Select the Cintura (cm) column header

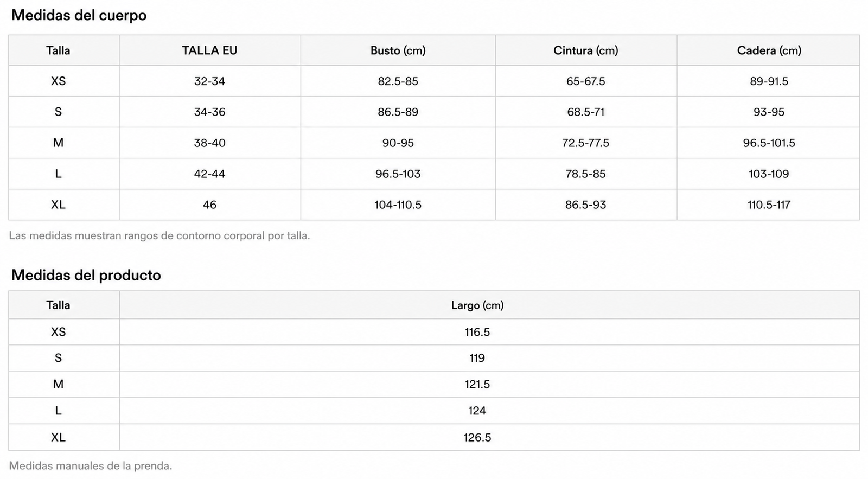(x=586, y=50)
